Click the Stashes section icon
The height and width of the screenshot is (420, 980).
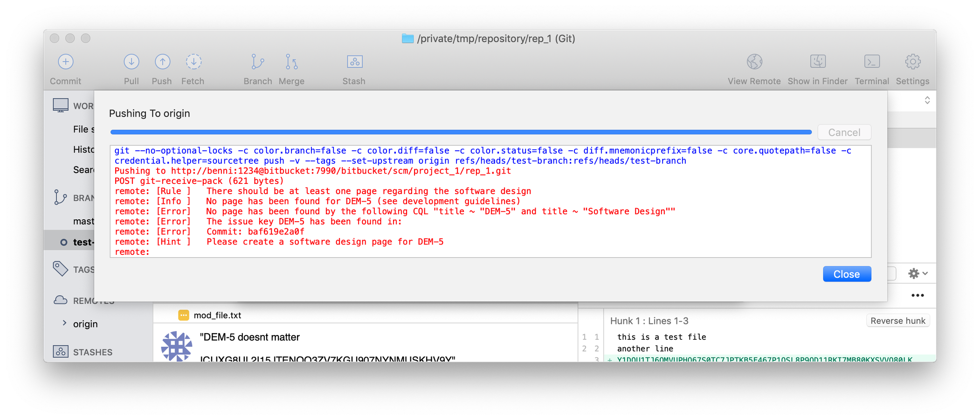[61, 351]
